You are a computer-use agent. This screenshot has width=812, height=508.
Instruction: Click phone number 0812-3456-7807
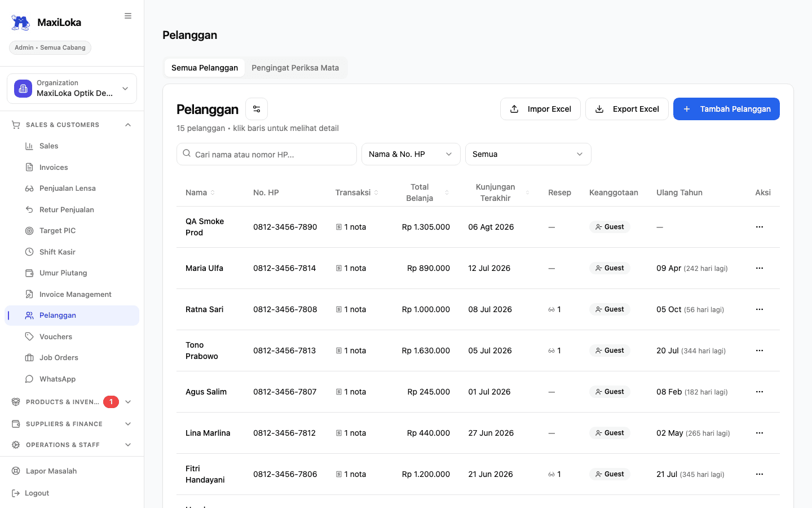285,392
